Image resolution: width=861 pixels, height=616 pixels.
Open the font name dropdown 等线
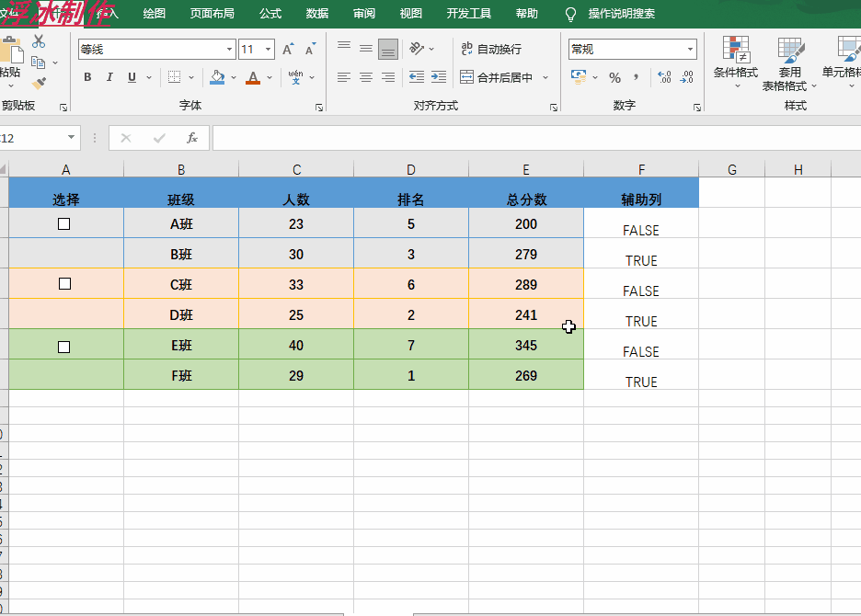point(230,50)
